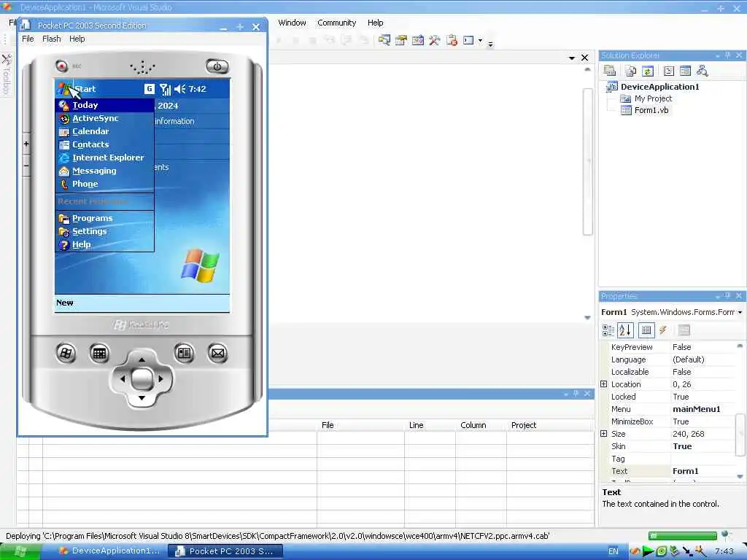This screenshot has height=560, width=747.
Task: Click the clipboard icon with red badge
Action: click(452, 41)
